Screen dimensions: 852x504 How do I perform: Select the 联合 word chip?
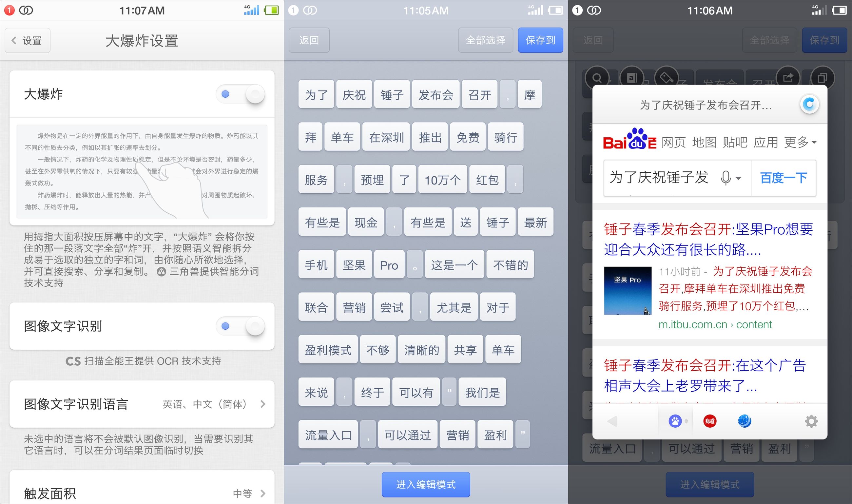[x=316, y=307]
